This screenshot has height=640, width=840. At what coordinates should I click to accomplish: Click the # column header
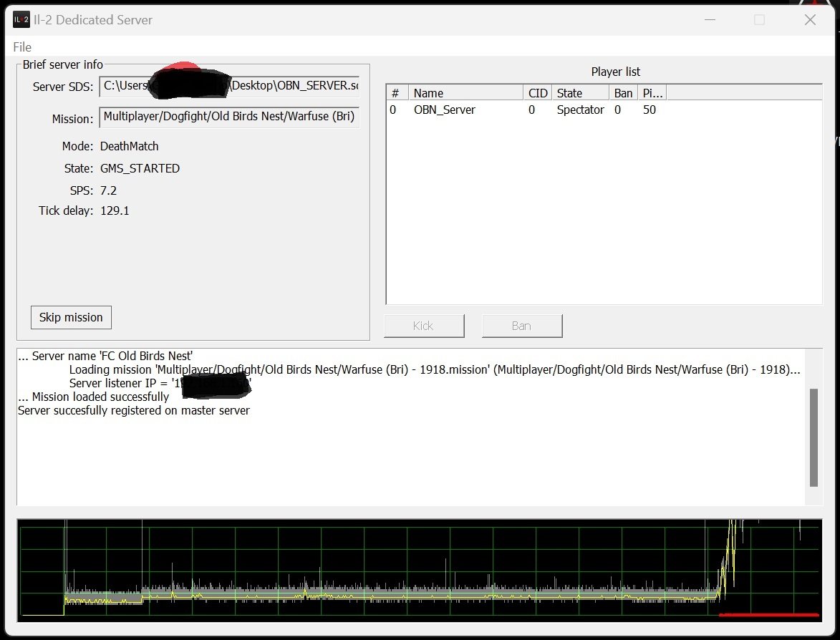(397, 93)
